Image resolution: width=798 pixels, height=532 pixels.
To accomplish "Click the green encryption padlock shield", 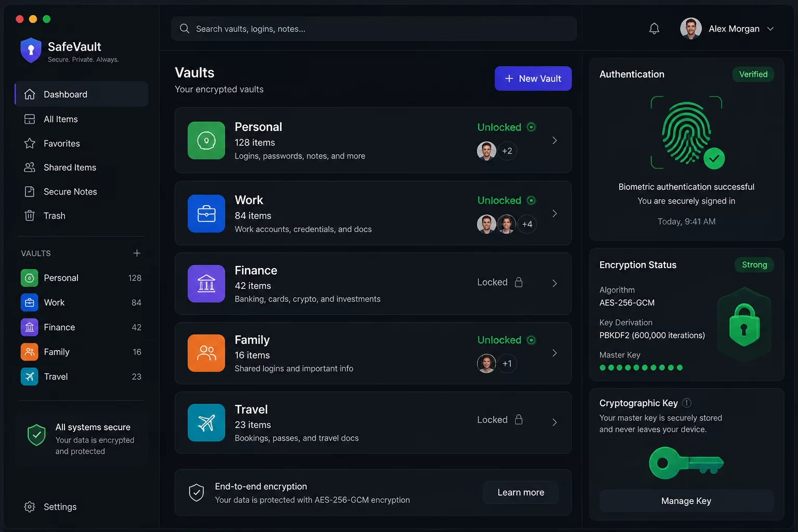I will click(744, 325).
